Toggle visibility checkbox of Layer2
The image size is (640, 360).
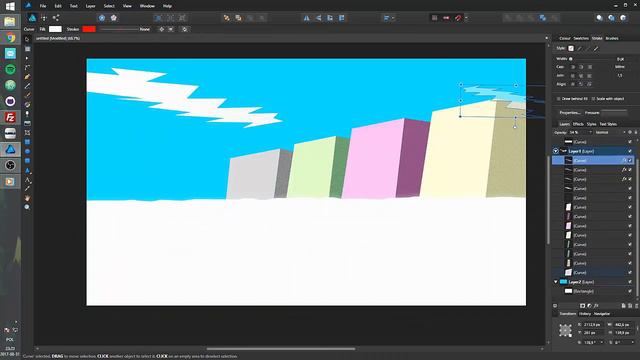pos(630,282)
